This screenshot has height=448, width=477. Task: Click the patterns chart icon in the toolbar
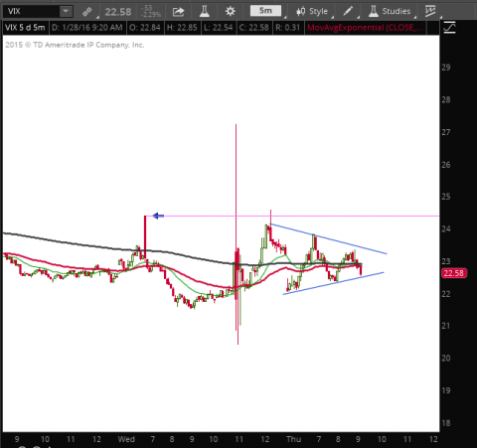pos(430,11)
